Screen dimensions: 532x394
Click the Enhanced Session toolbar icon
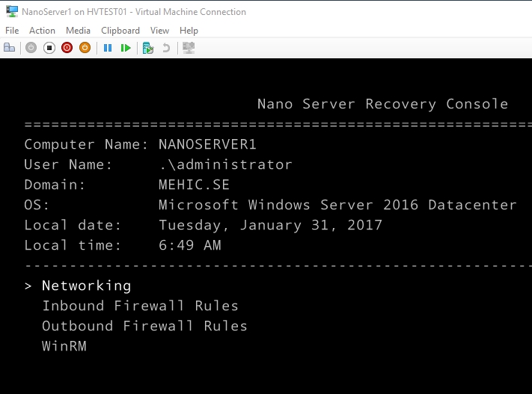(x=189, y=48)
